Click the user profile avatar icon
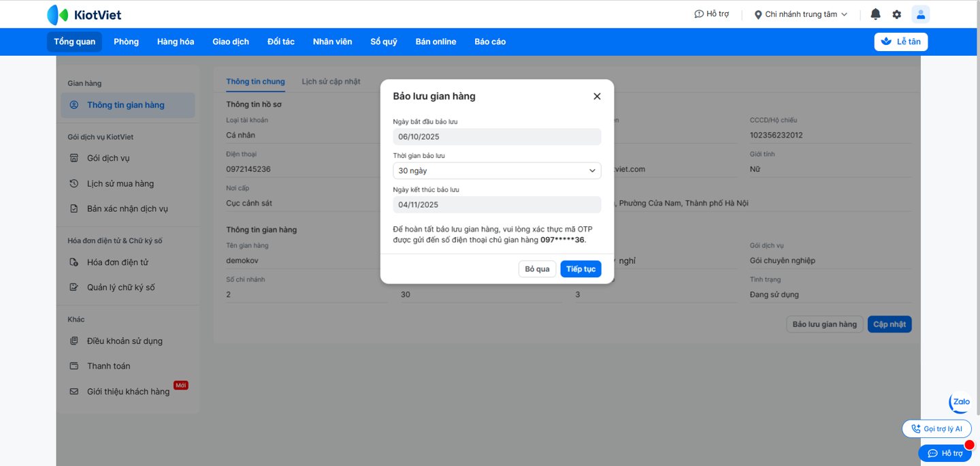 920,14
